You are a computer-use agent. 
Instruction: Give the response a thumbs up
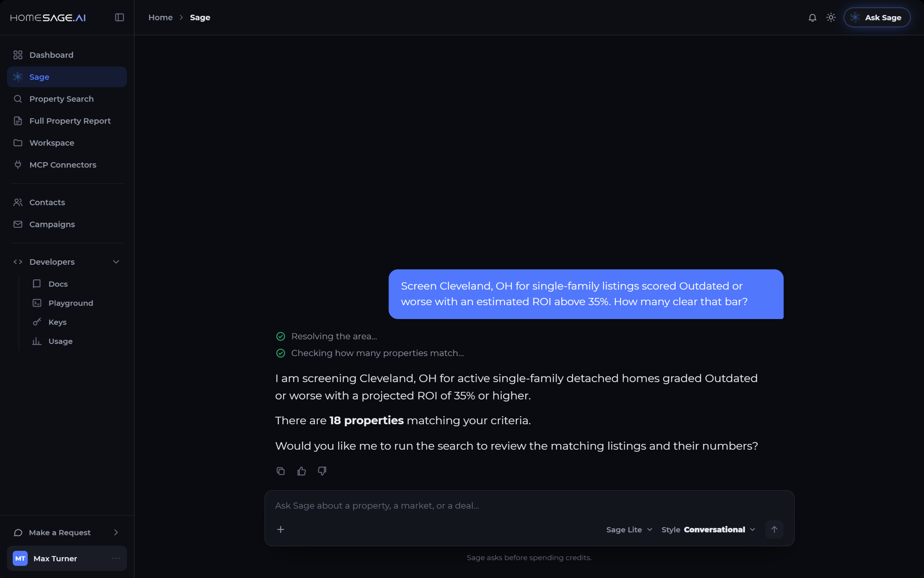pyautogui.click(x=301, y=471)
